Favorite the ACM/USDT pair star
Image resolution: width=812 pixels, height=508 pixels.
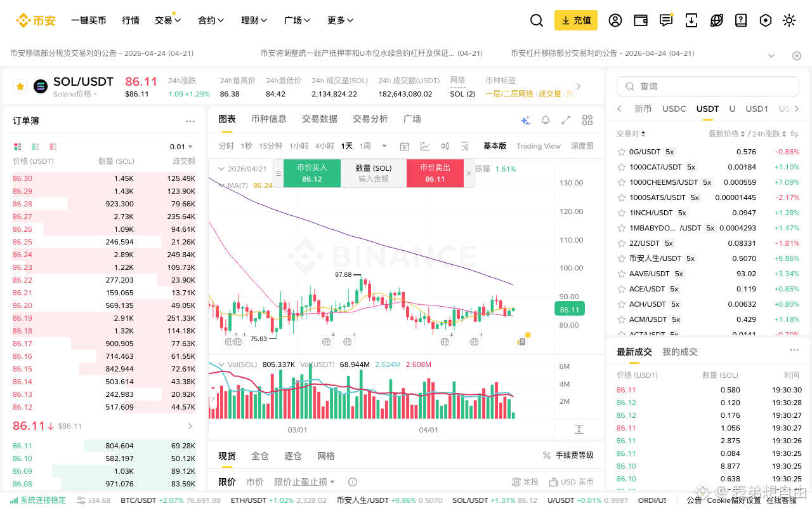click(x=622, y=319)
